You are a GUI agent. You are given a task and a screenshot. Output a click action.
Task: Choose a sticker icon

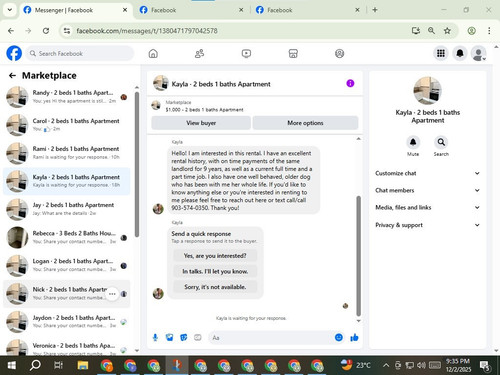point(184,338)
